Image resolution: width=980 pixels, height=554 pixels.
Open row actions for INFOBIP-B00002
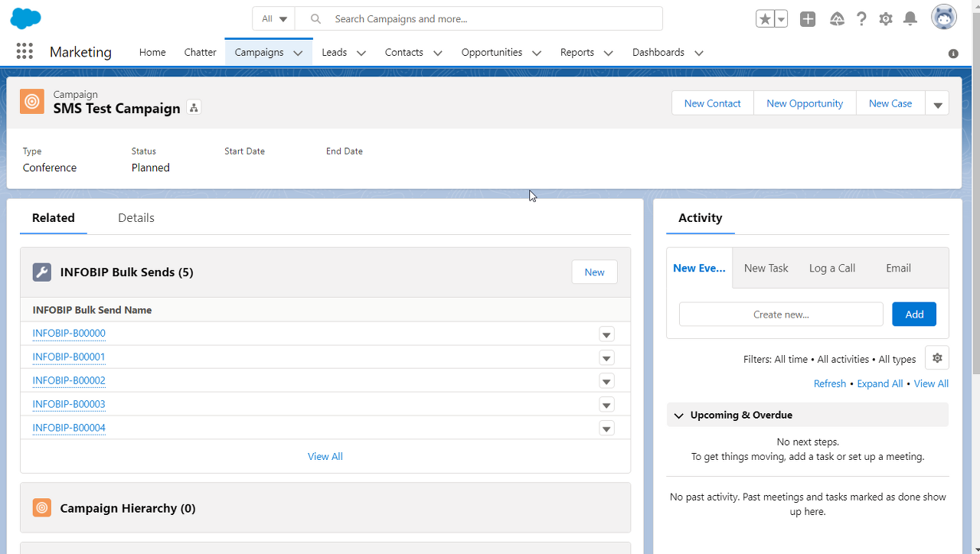[606, 382]
